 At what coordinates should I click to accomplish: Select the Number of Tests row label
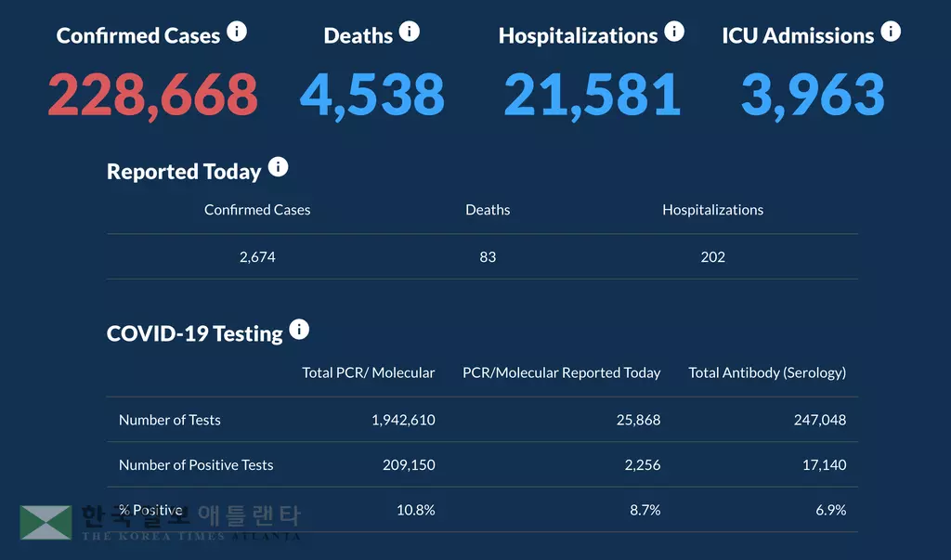[170, 420]
